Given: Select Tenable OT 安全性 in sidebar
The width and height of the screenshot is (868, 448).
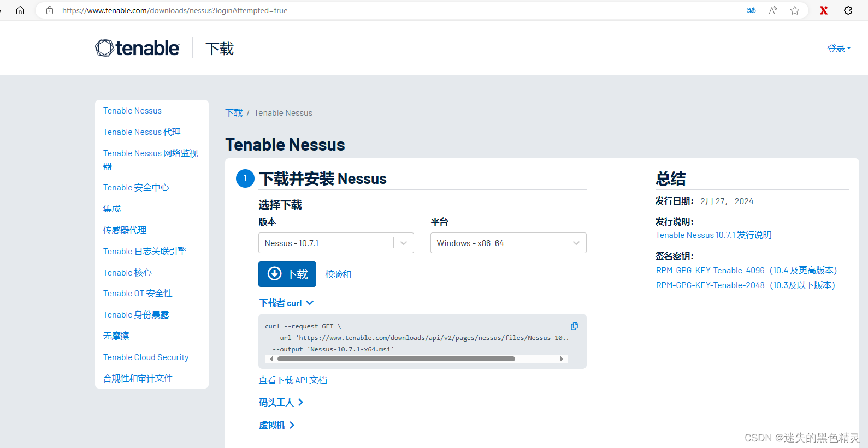Looking at the screenshot, I should 138,293.
